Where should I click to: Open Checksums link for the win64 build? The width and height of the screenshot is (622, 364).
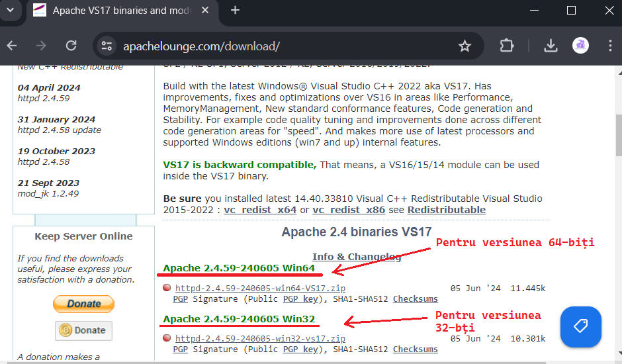pyautogui.click(x=416, y=299)
